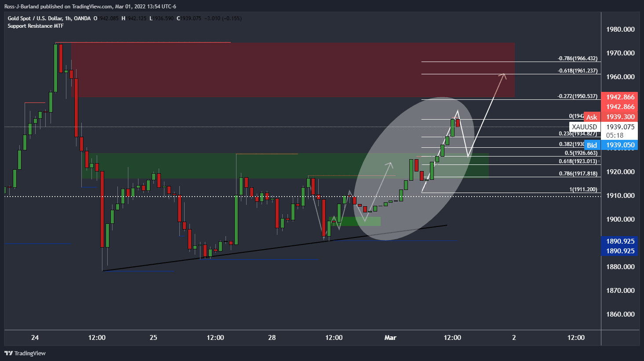The width and height of the screenshot is (644, 361).
Task: Click the 1(1911.200) Fibonacci level label
Action: pos(583,190)
